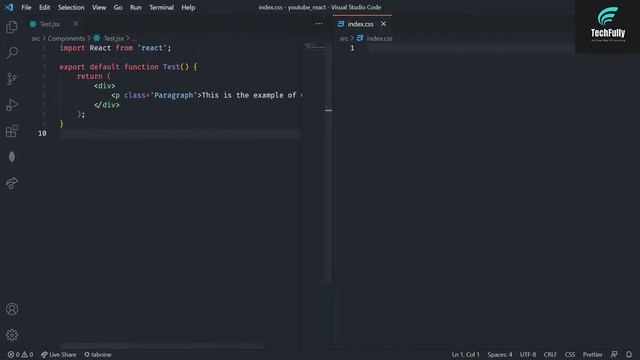This screenshot has height=360, width=640.
Task: Open the Go menu
Action: 118,7
